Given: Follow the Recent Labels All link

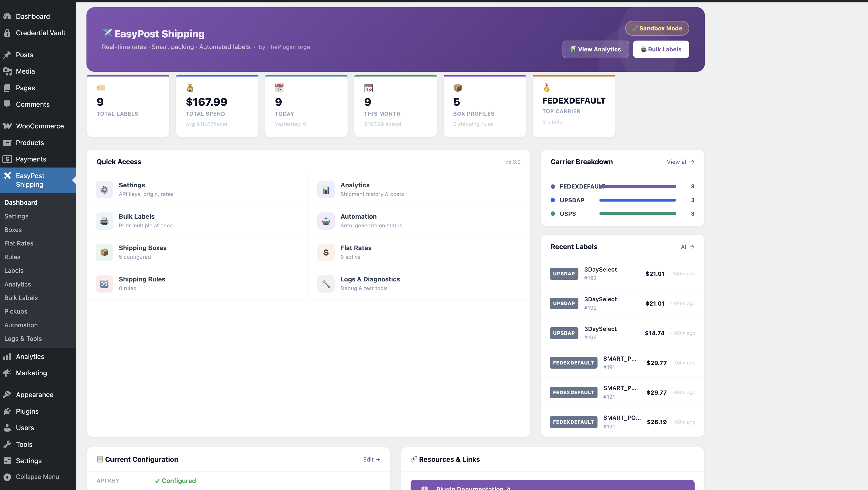Looking at the screenshot, I should point(687,246).
